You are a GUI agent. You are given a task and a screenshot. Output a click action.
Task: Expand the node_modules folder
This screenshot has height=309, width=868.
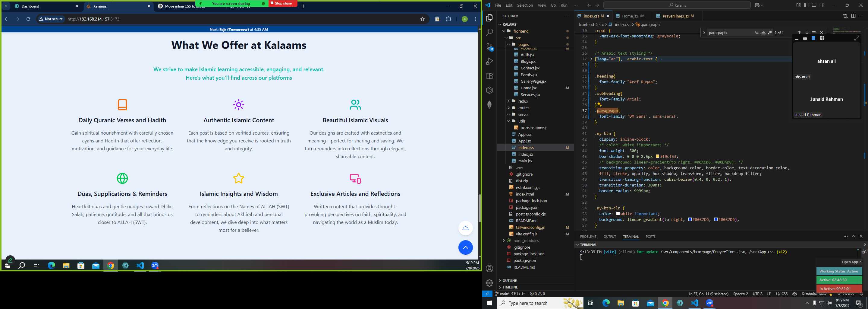[x=504, y=241]
